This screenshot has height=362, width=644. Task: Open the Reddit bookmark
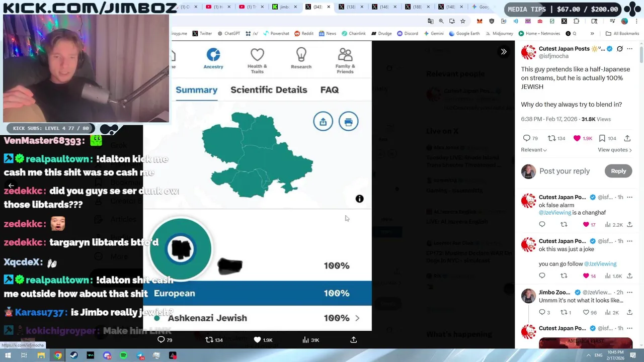tap(303, 34)
